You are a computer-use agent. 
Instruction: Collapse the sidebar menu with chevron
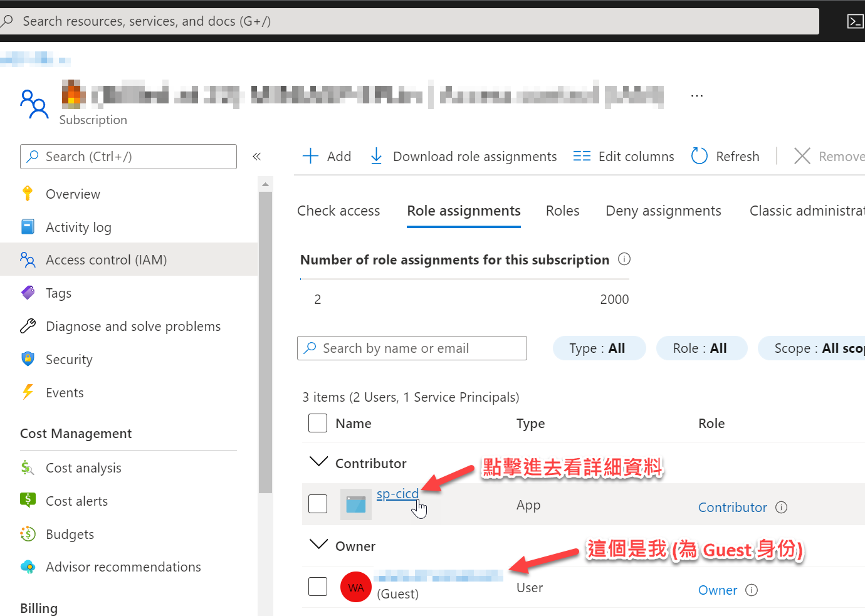[256, 157]
